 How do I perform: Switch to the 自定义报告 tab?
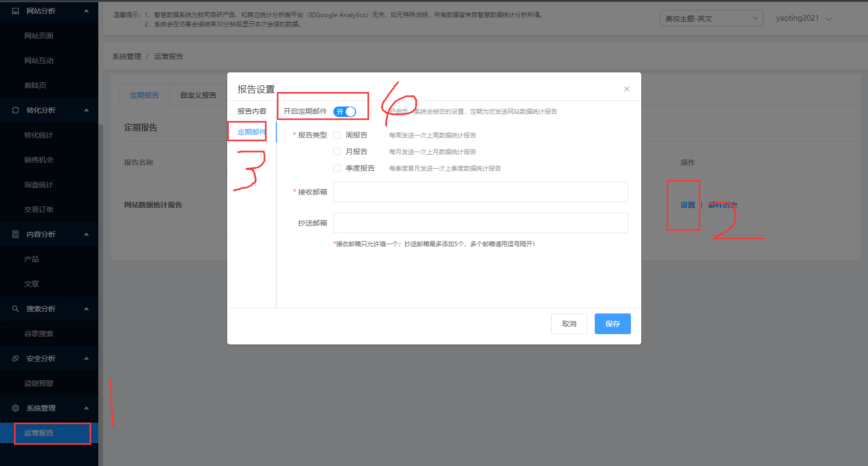(198, 95)
